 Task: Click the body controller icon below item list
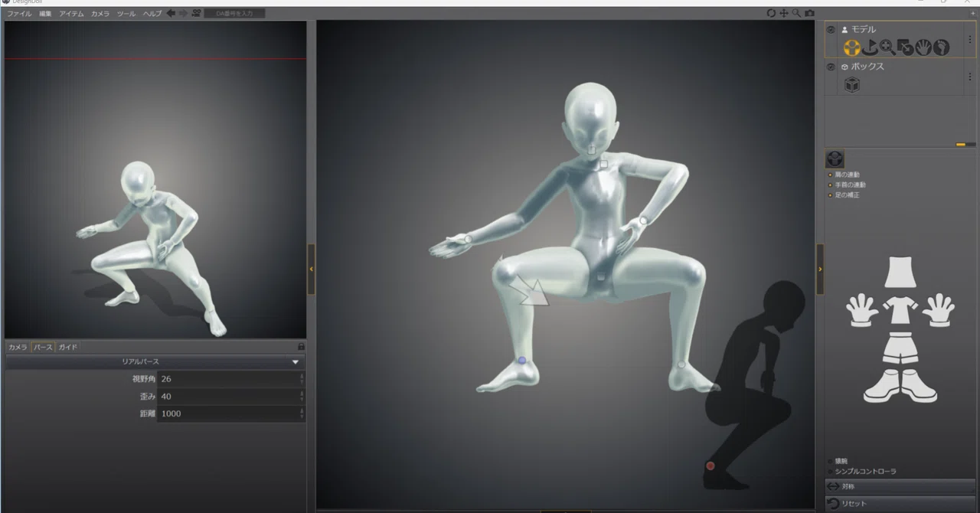click(834, 158)
